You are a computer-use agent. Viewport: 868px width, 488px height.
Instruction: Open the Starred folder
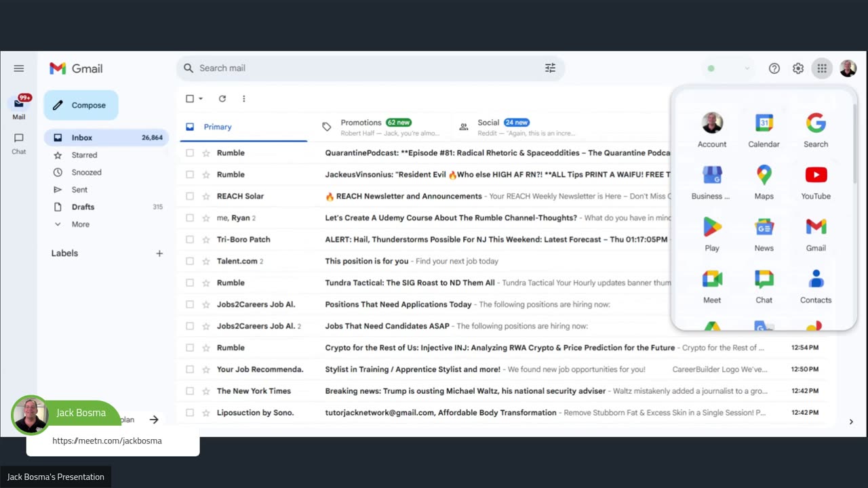pos(106,155)
